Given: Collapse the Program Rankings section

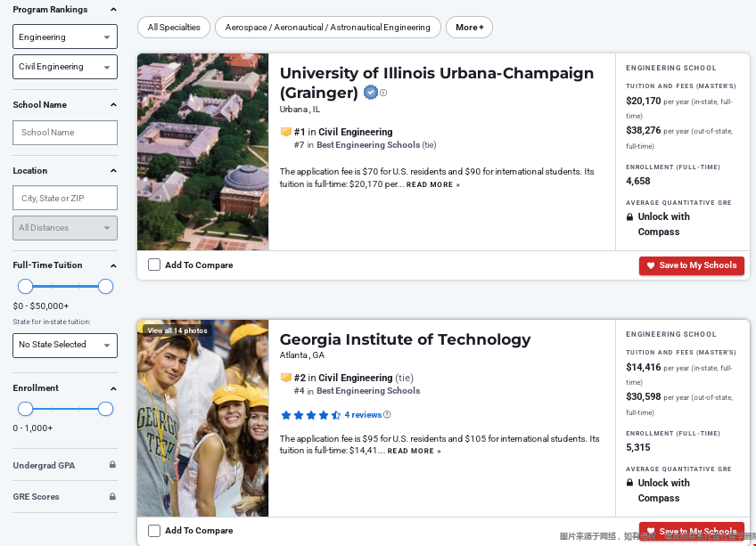Looking at the screenshot, I should click(x=113, y=10).
